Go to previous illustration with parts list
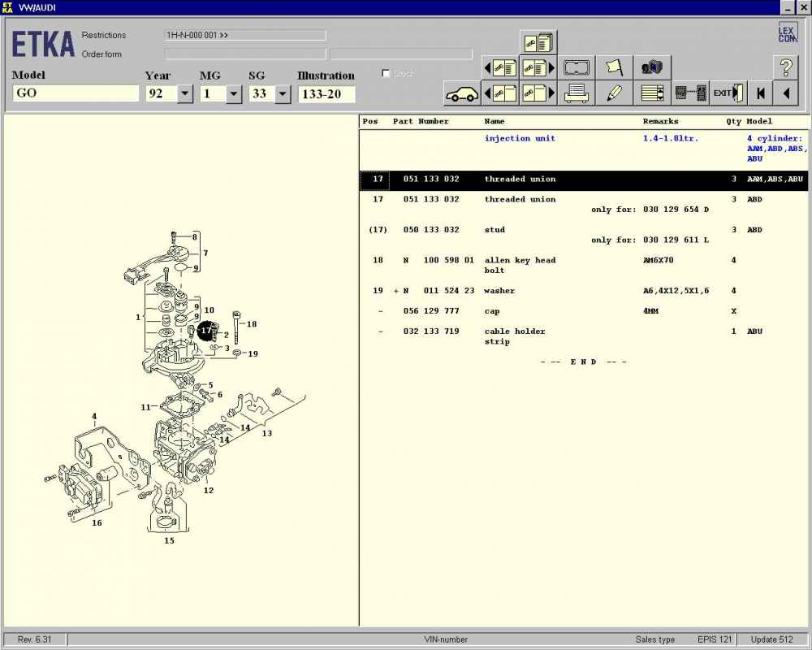This screenshot has width=812, height=650. pos(500,68)
